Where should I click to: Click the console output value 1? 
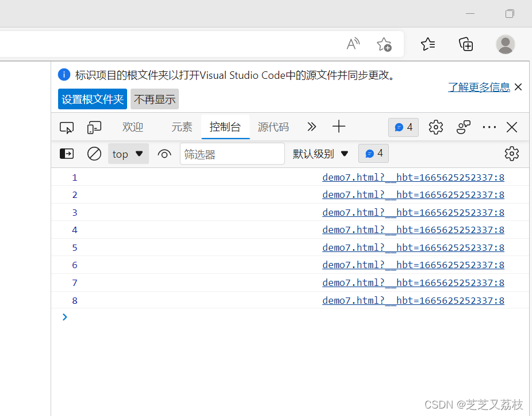75,177
